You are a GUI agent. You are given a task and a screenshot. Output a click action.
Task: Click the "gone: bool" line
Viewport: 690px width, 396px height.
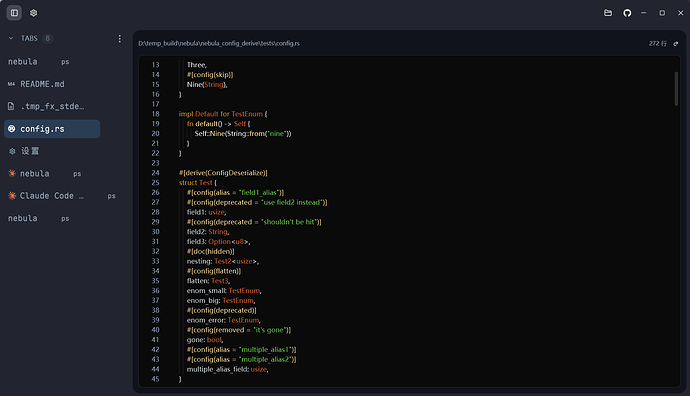[x=205, y=340]
